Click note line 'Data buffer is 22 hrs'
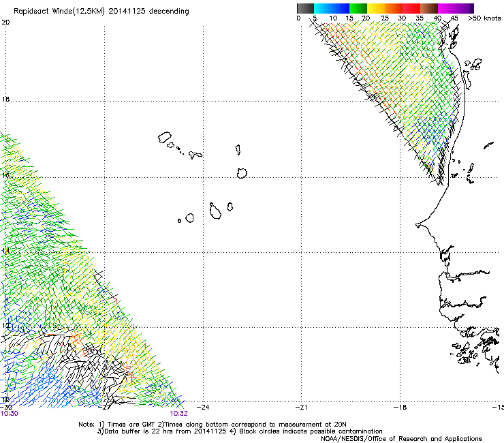The width and height of the screenshot is (504, 443). (x=139, y=431)
